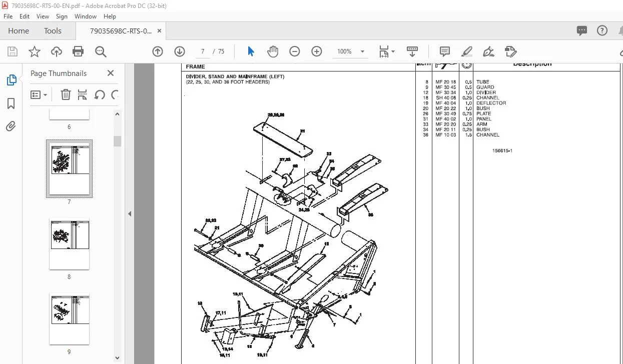Add a sticky note comment
Viewport: 623px width, 364px height.
coord(444,51)
